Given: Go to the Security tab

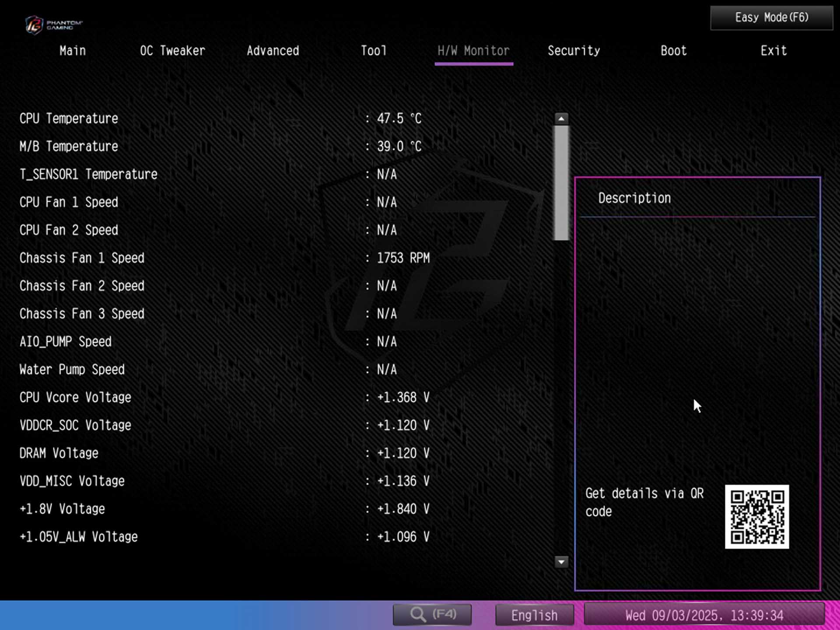Looking at the screenshot, I should [574, 51].
